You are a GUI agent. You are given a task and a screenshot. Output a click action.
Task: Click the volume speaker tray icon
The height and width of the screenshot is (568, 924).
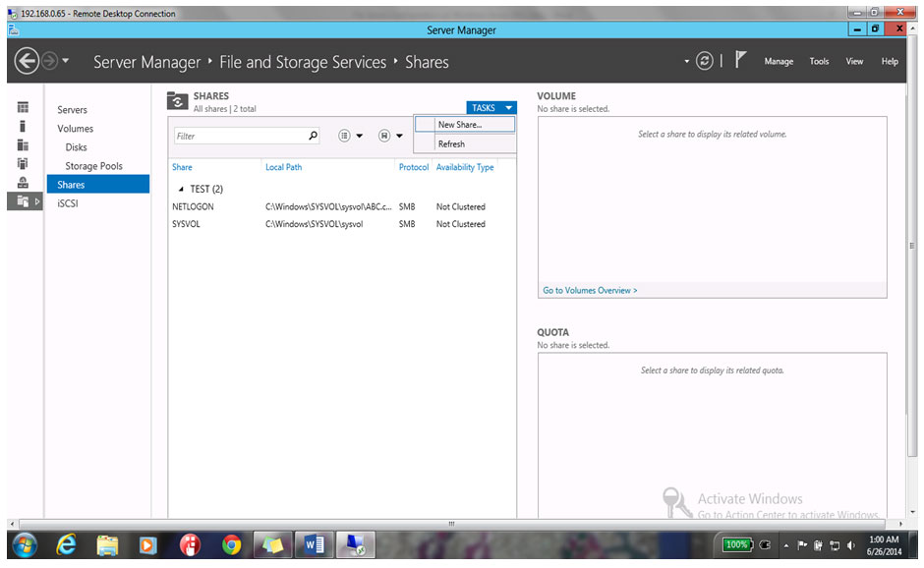pyautogui.click(x=851, y=545)
